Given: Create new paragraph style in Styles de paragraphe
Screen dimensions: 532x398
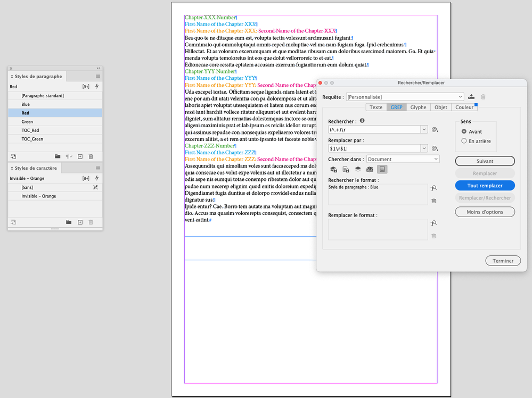Looking at the screenshot, I should pos(80,156).
